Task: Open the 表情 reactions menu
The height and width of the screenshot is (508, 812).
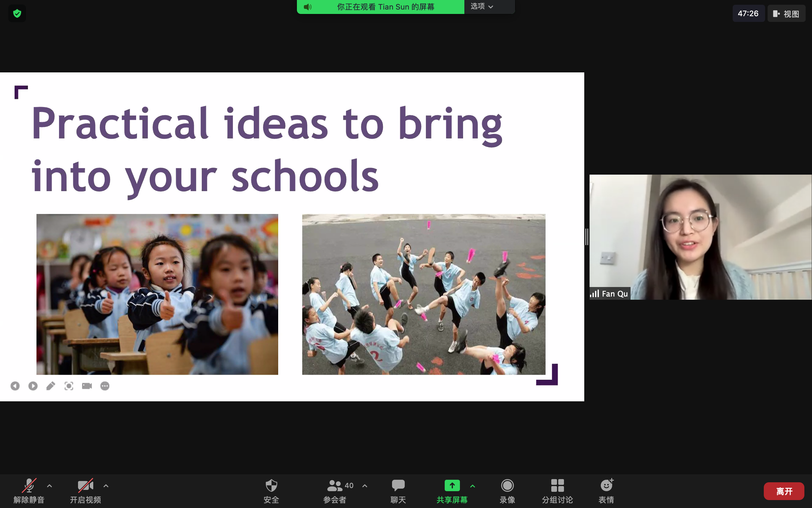Action: tap(606, 491)
